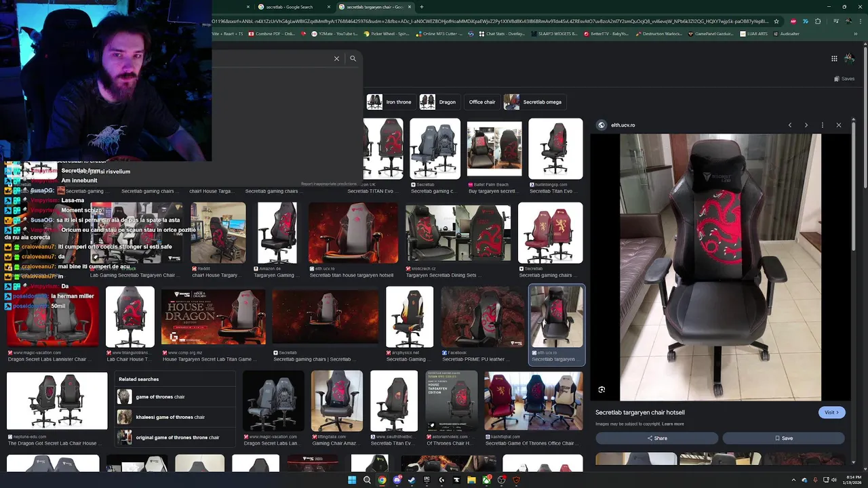The width and height of the screenshot is (868, 488).
Task: Open the Xbox app from the taskbar
Action: pos(487,480)
